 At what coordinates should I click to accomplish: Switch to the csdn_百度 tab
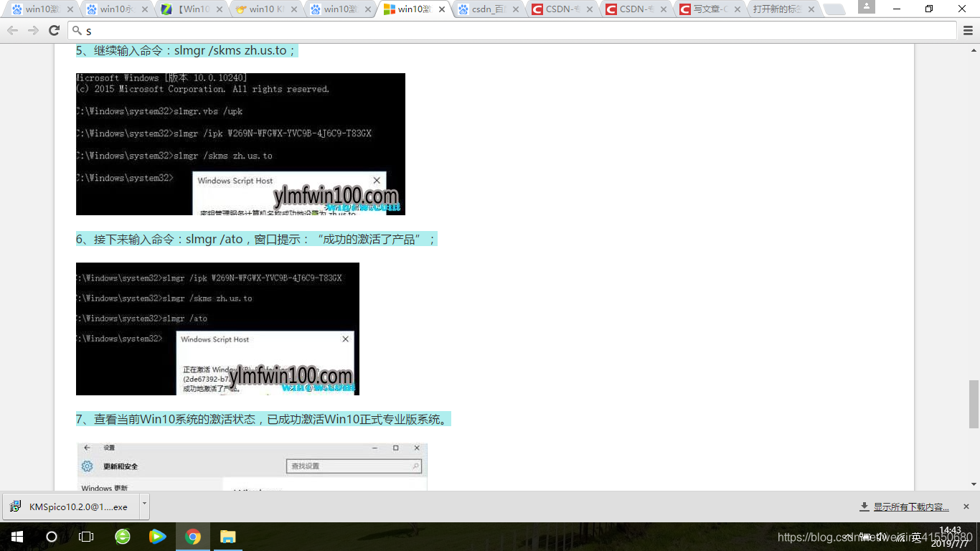tap(489, 10)
